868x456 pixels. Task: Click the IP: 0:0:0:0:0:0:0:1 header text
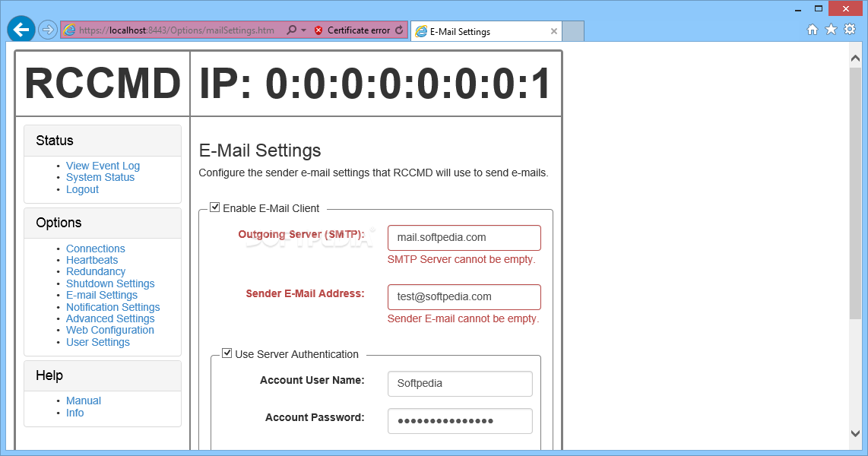pos(375,84)
